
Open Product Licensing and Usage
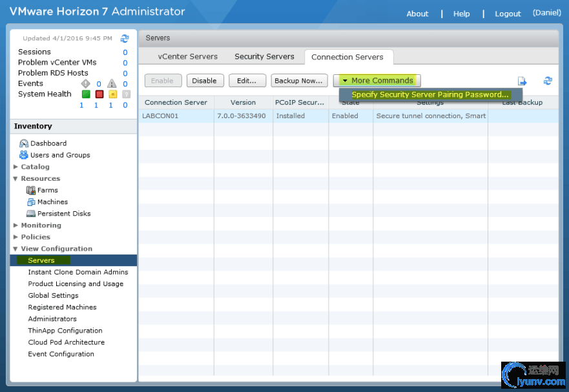click(x=76, y=284)
